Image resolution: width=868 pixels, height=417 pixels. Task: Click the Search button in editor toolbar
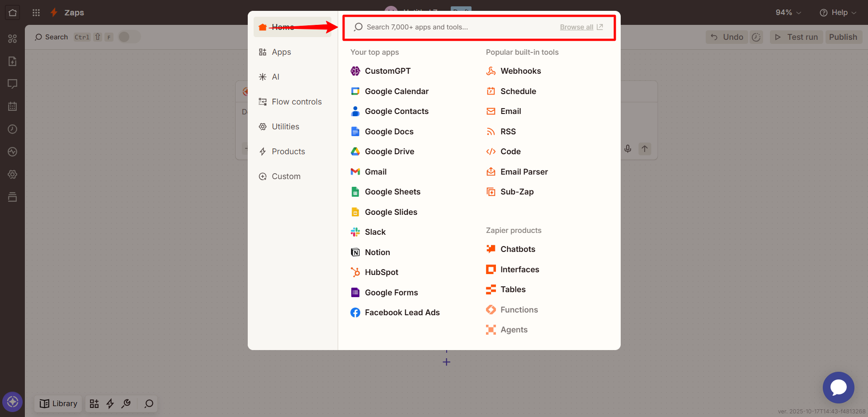(52, 37)
